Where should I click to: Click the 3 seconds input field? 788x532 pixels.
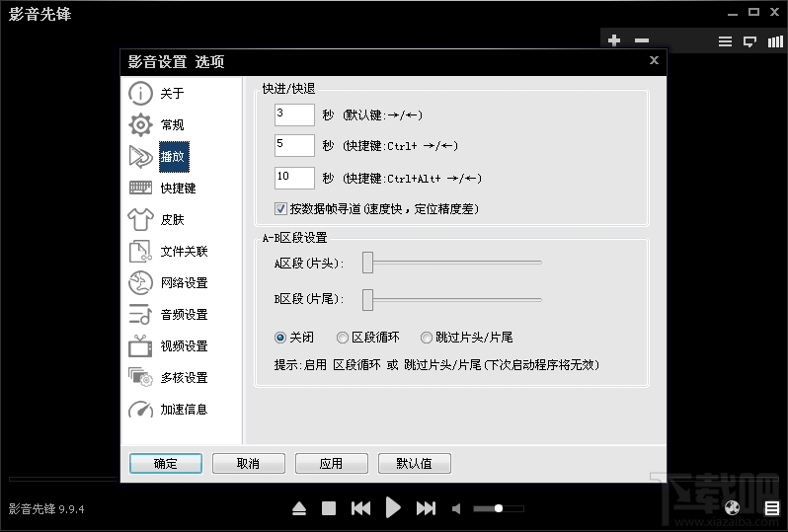294,114
